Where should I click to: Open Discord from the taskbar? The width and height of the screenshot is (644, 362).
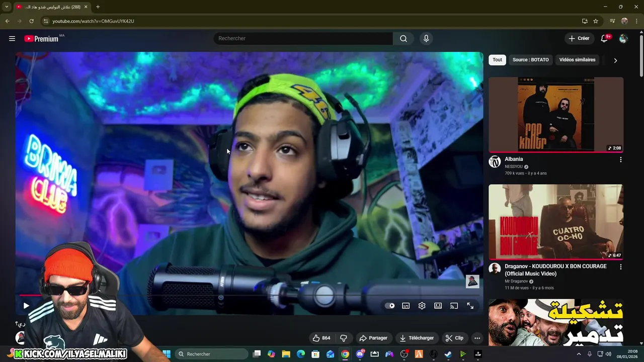click(x=360, y=354)
